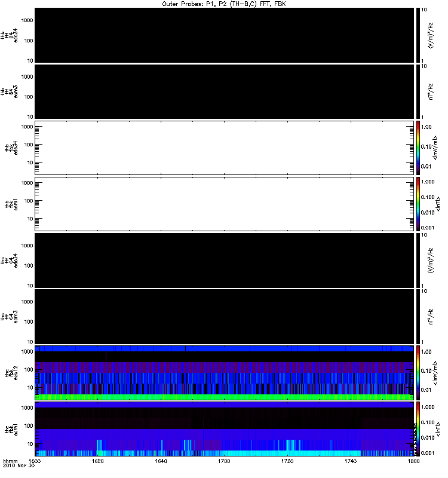Click the 10 frequency tick of thc fbk edc12

[x=30, y=388]
